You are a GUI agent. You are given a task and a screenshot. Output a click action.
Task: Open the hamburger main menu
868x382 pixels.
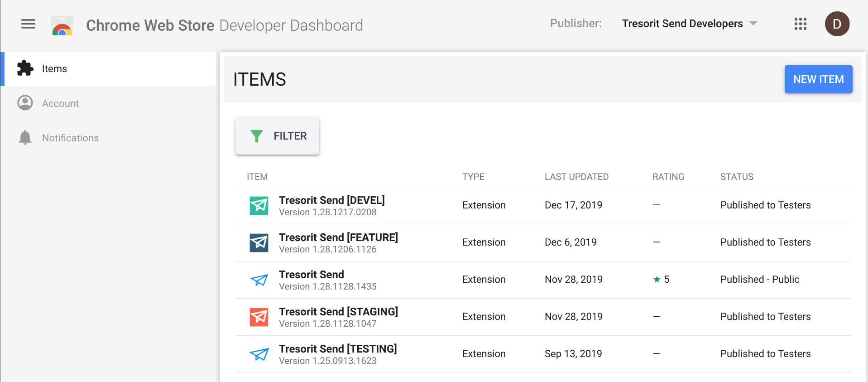(28, 24)
